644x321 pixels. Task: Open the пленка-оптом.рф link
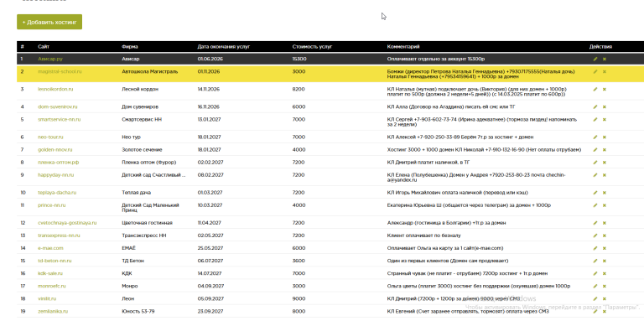point(59,162)
